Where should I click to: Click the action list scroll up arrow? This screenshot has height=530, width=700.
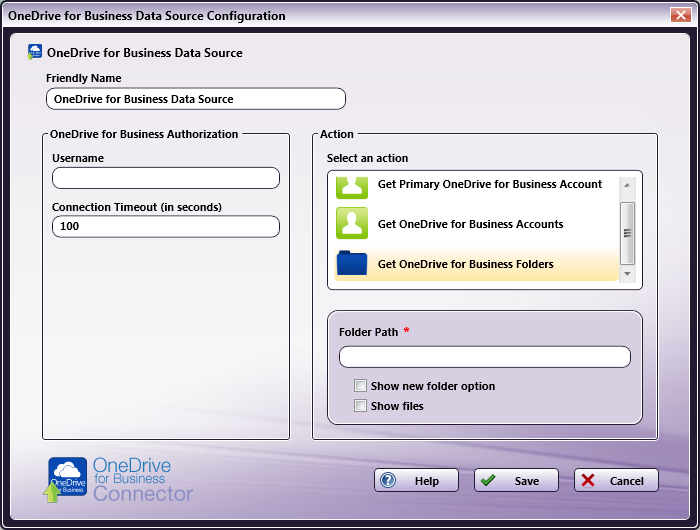pyautogui.click(x=627, y=185)
